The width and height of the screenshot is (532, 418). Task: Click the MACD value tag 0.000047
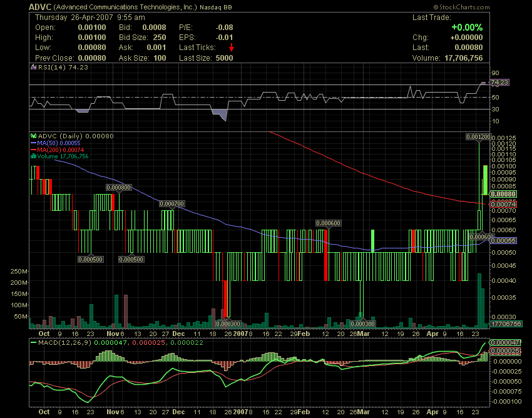pyautogui.click(x=505, y=343)
